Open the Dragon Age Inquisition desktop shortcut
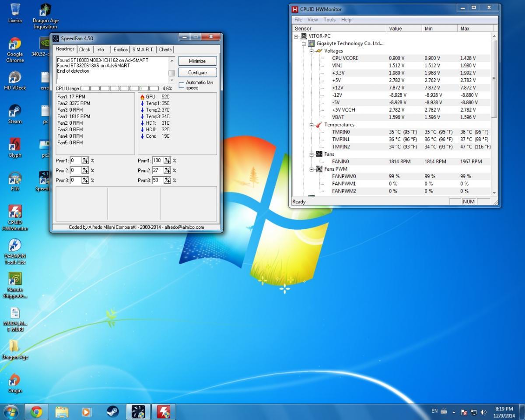525x420 pixels. (x=45, y=16)
